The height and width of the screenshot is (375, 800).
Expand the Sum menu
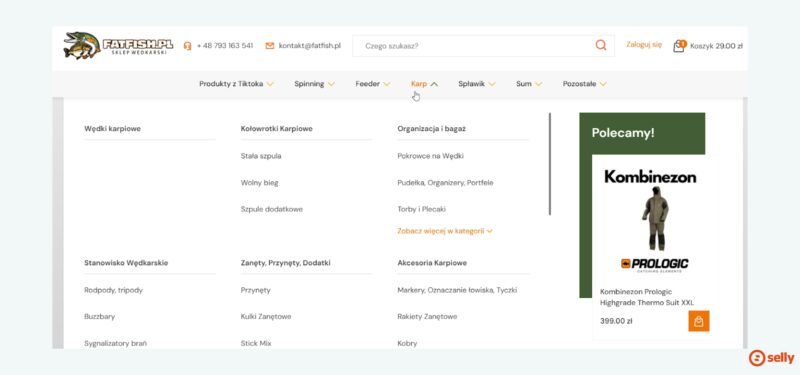click(529, 84)
